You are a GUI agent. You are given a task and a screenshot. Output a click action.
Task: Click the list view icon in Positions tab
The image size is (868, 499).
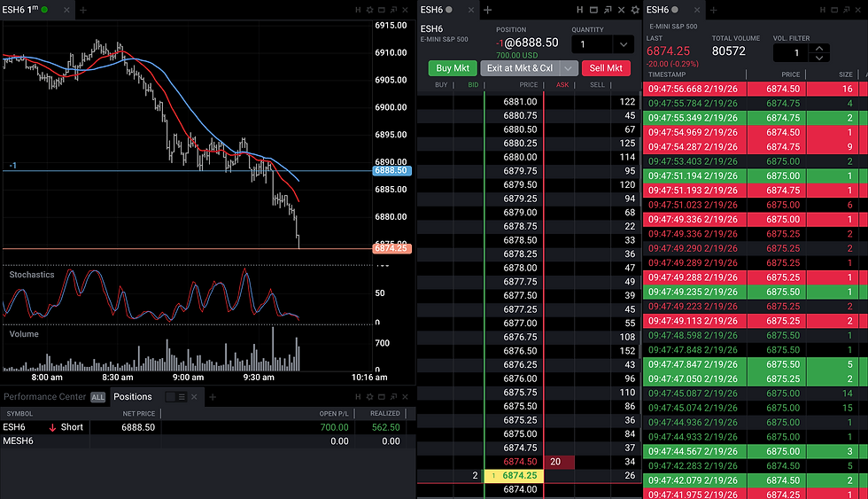tap(182, 396)
